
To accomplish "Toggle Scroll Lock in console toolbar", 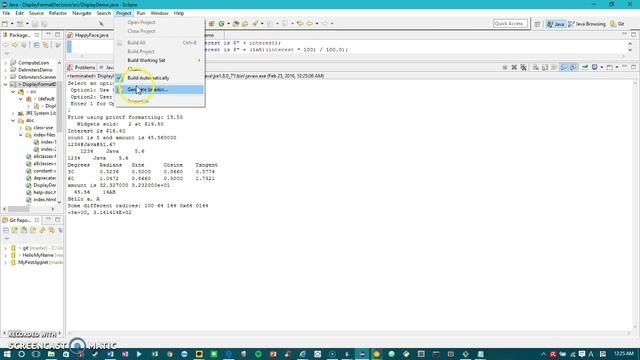I will point(545,67).
